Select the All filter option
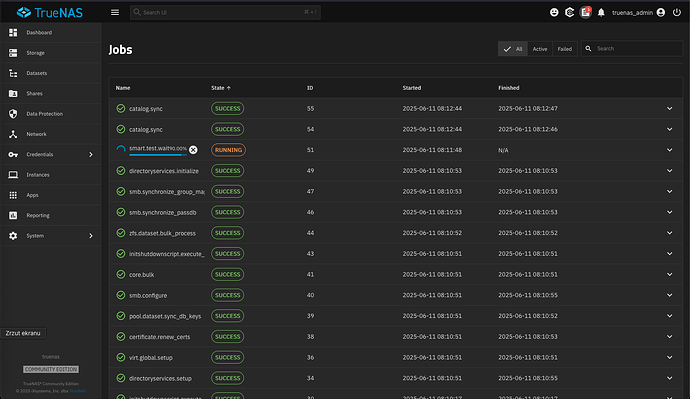The width and height of the screenshot is (690, 399). click(513, 49)
